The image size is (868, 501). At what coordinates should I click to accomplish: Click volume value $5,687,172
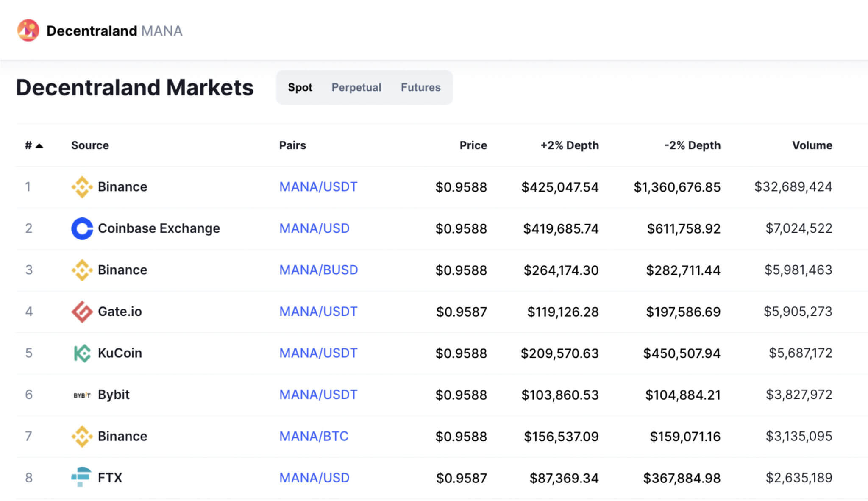coord(801,353)
